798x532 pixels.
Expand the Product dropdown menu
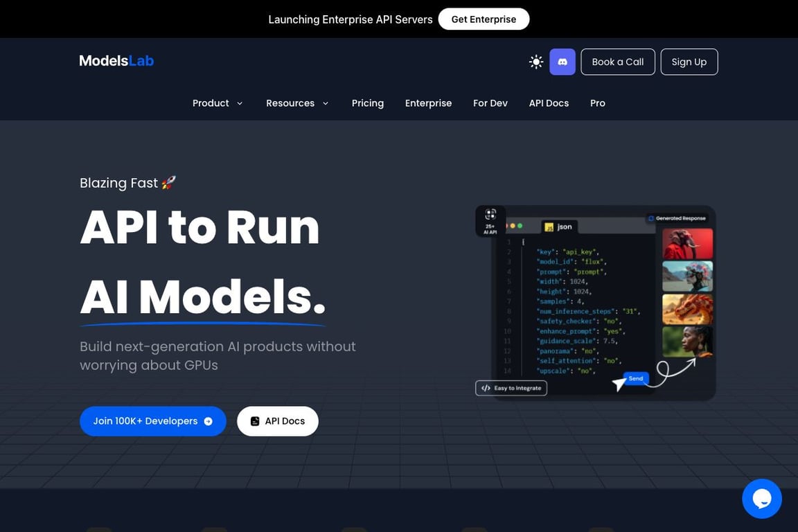(218, 103)
